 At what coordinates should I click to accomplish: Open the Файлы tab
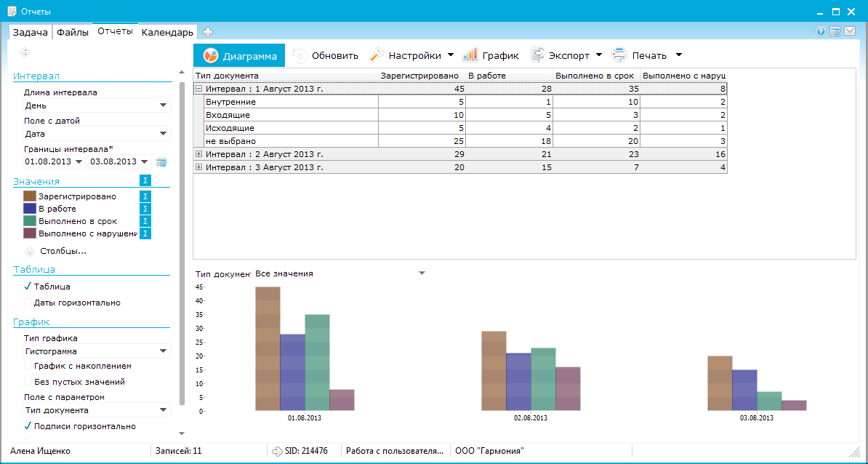pyautogui.click(x=73, y=33)
